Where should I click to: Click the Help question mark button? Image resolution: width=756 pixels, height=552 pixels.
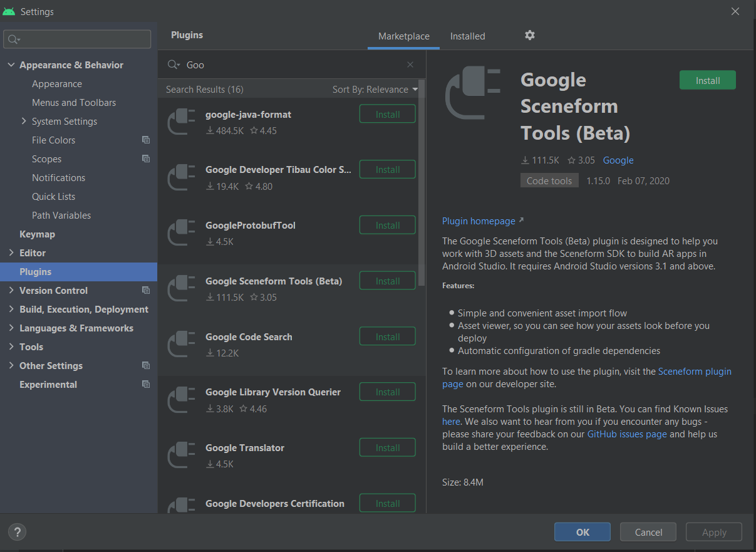[17, 533]
